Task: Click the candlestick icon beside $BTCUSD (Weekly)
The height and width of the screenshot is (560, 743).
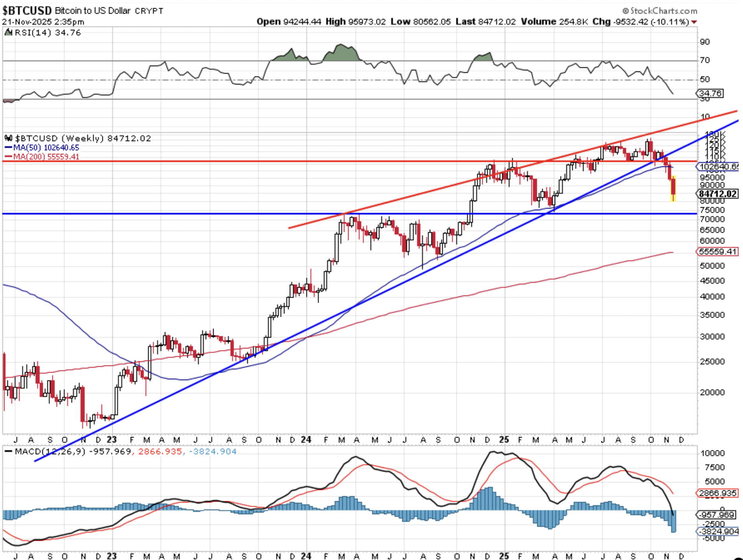Action: click(8, 138)
